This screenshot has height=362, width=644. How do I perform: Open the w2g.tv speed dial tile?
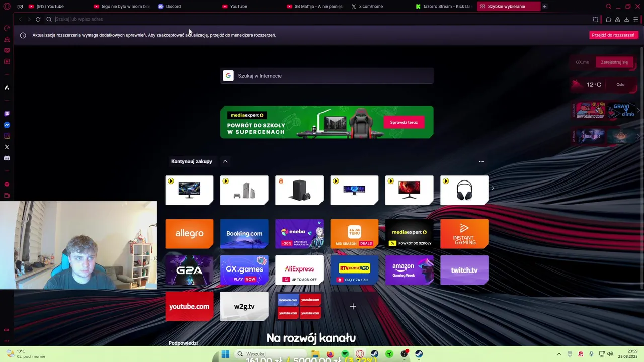click(x=245, y=306)
